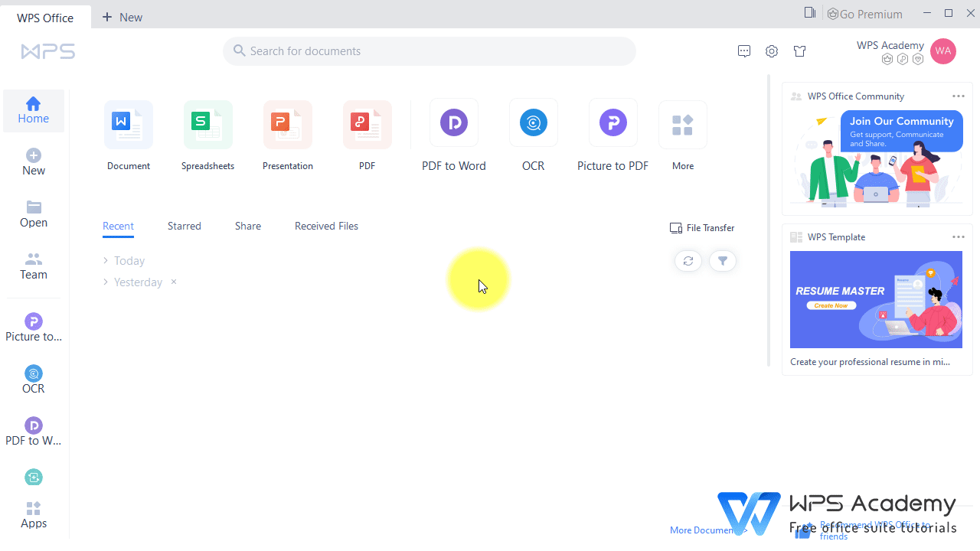Switch to the Share tab
Image resolution: width=980 pixels, height=551 pixels.
click(248, 227)
